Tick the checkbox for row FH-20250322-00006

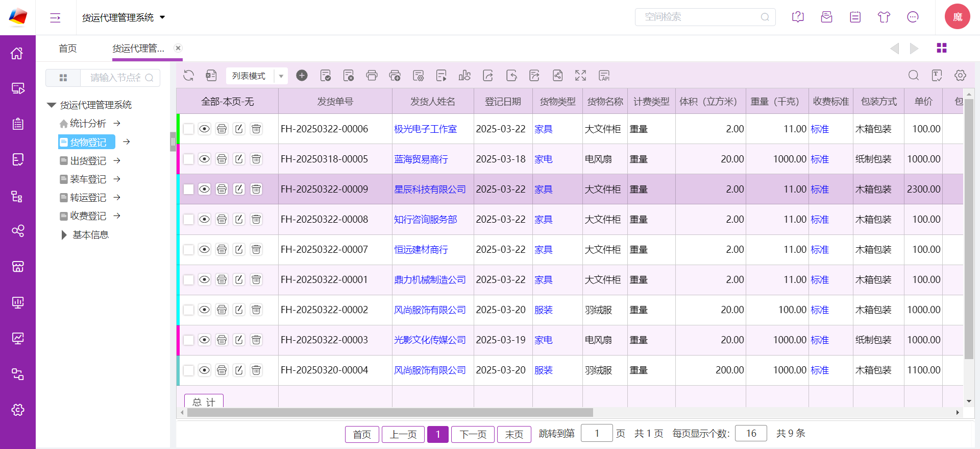[188, 129]
